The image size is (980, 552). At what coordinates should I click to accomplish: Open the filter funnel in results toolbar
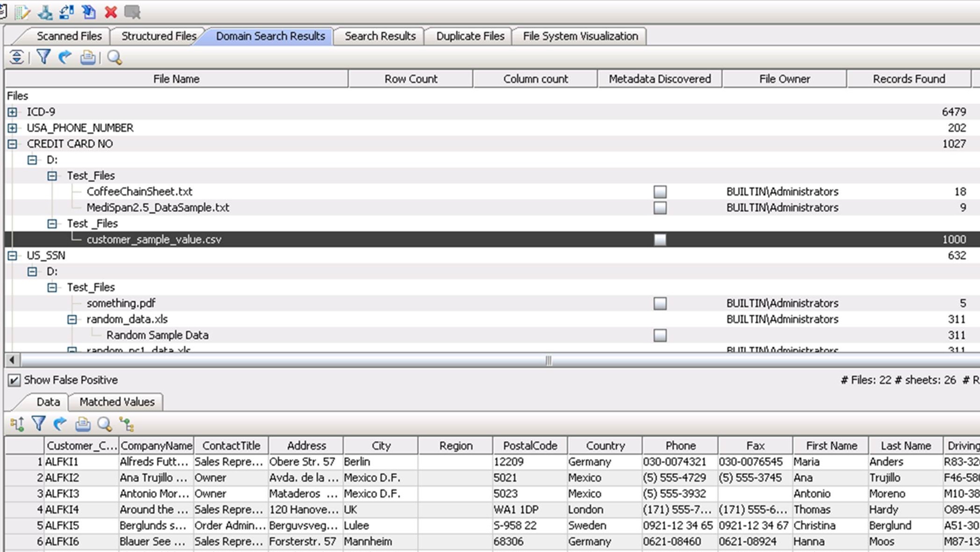43,57
